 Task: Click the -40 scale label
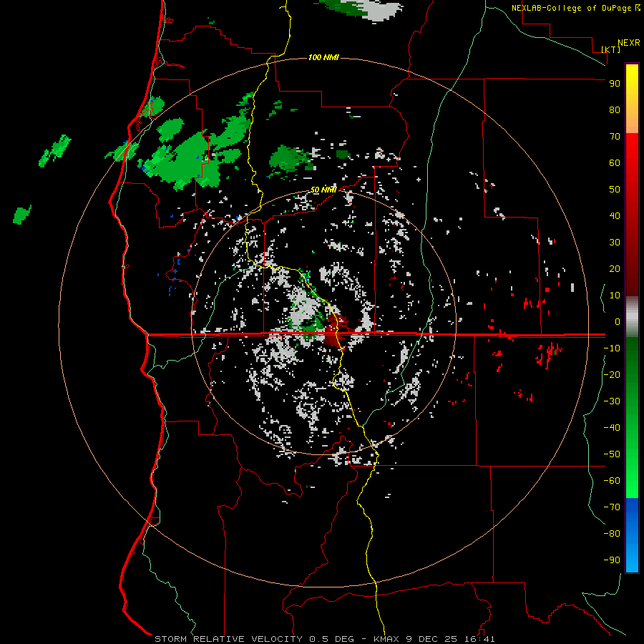[x=612, y=428]
